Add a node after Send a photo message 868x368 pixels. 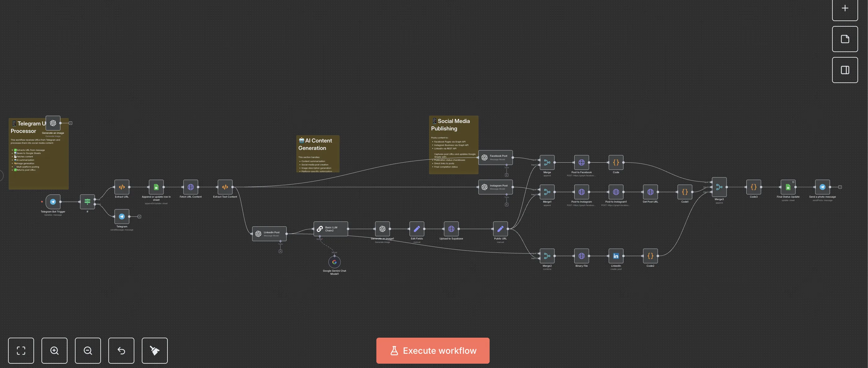tap(840, 187)
